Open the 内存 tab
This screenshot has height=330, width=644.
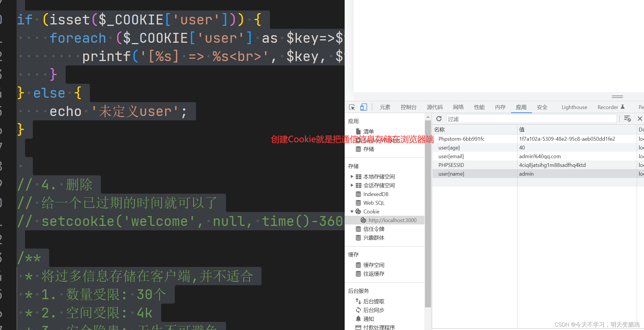point(500,107)
